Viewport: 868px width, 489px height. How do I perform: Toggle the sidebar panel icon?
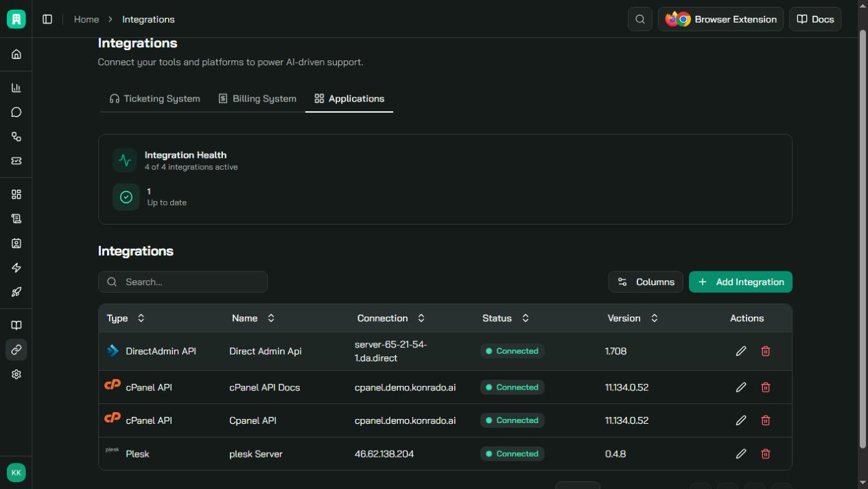tap(47, 19)
